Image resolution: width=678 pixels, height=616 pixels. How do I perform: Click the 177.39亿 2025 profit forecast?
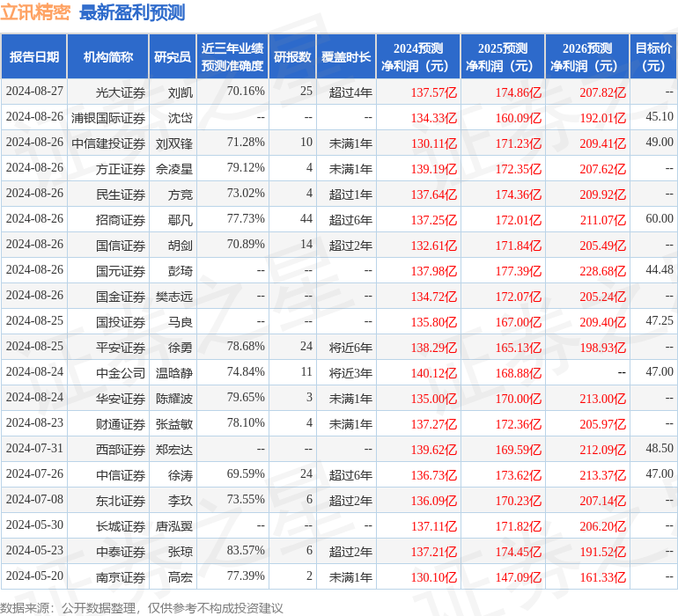point(519,271)
